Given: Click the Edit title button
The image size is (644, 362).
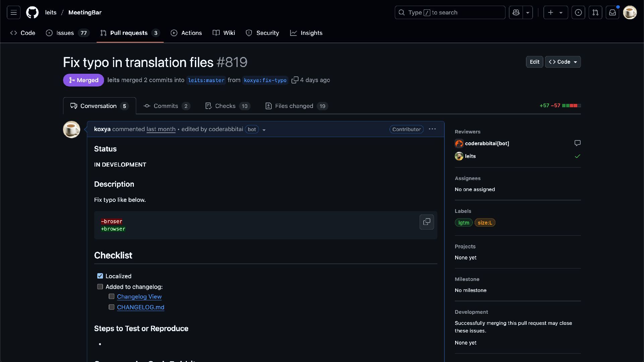Looking at the screenshot, I should point(534,62).
